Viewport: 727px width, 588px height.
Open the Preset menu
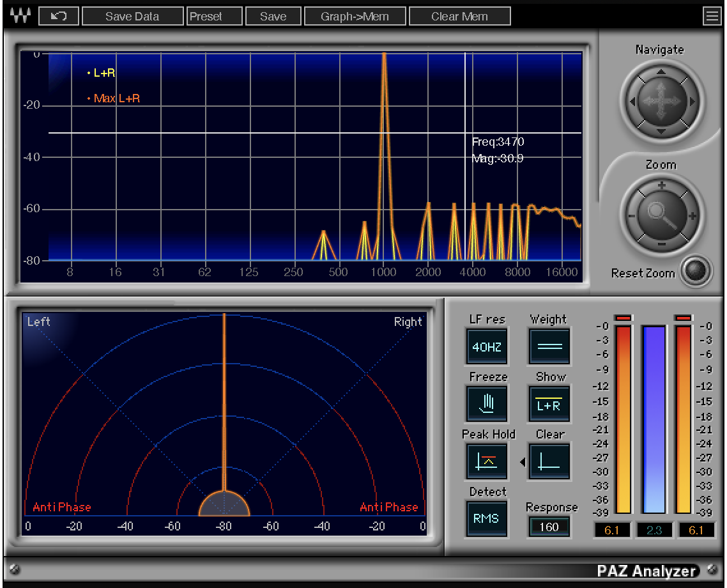pos(214,16)
